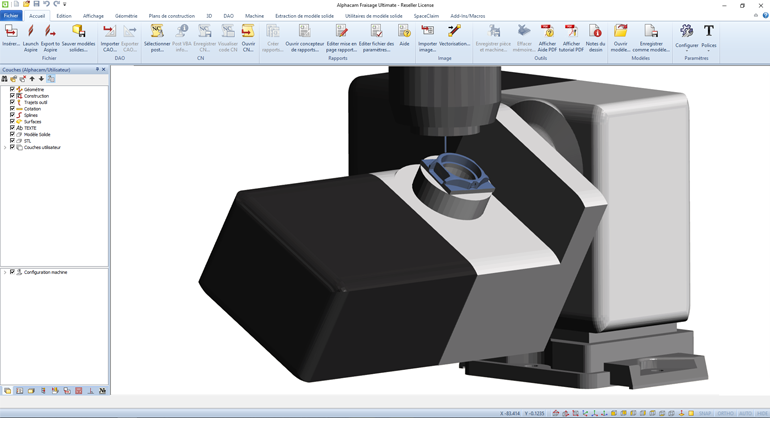Open the Importer CAO tool
770x430 pixels.
110,33
